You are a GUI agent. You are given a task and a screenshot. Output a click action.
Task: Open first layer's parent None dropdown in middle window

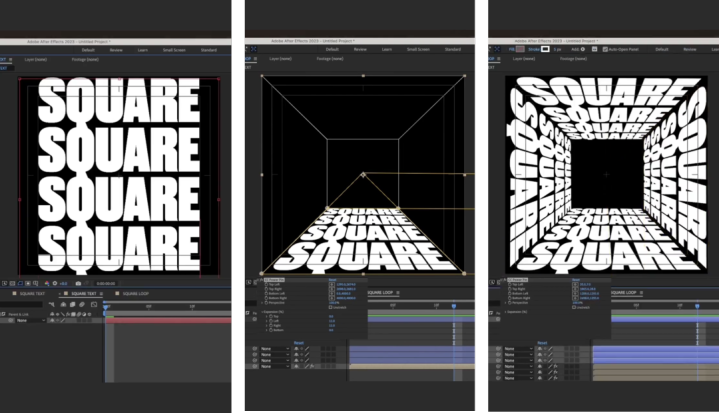(275, 348)
